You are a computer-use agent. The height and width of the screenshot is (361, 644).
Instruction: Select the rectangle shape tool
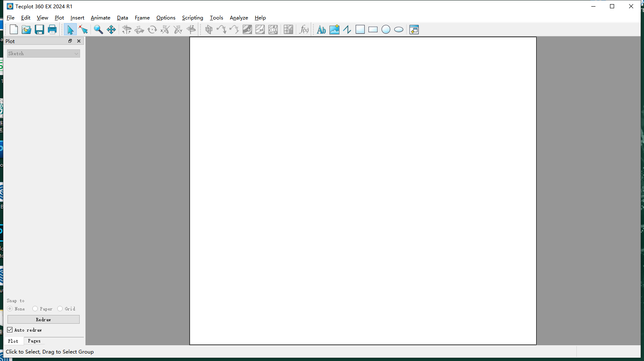373,29
